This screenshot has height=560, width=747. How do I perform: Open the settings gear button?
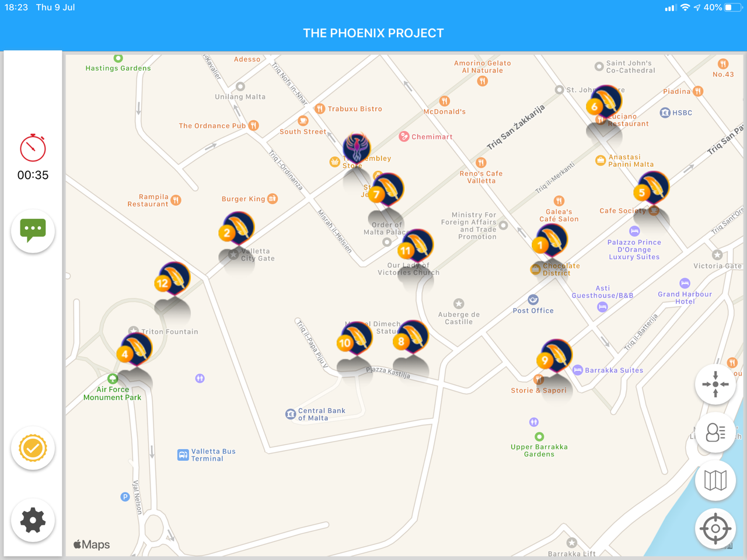coord(33,520)
